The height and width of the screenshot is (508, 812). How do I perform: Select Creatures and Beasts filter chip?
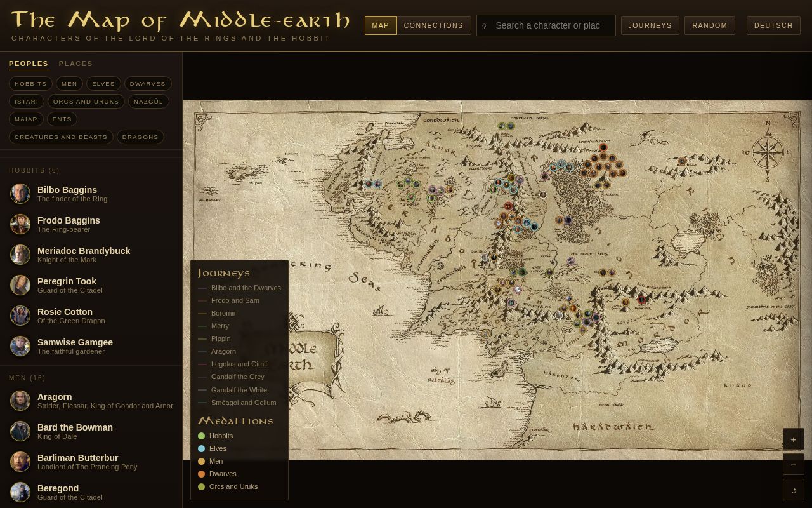[x=61, y=137]
